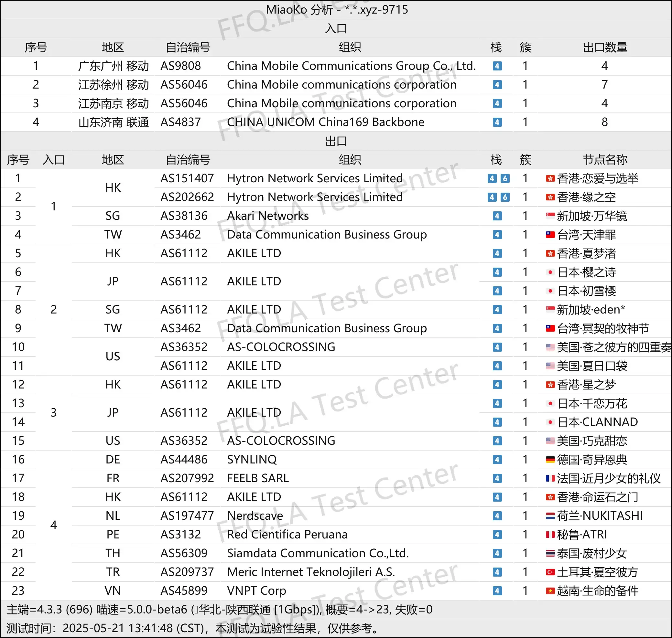Click the Taiwan flag beside 台湾·天津罪
Image resolution: width=672 pixels, height=638 pixels.
[x=550, y=235]
